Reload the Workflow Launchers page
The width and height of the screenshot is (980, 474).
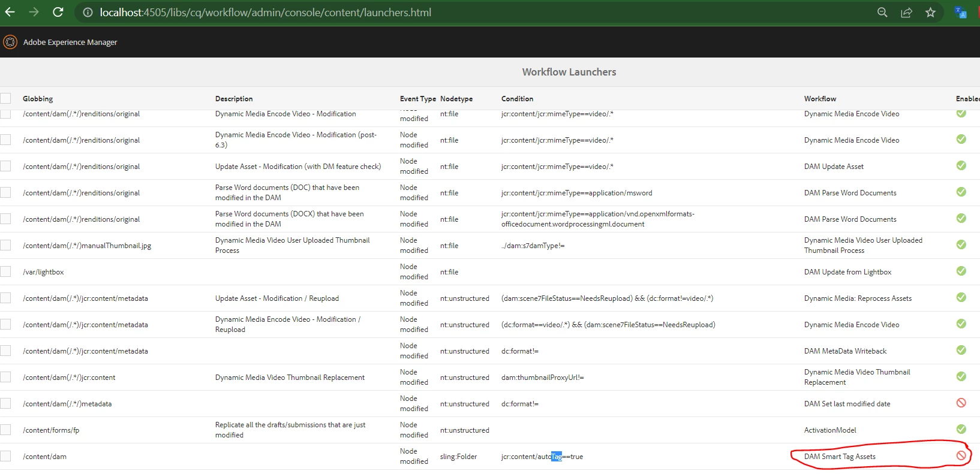click(x=58, y=12)
